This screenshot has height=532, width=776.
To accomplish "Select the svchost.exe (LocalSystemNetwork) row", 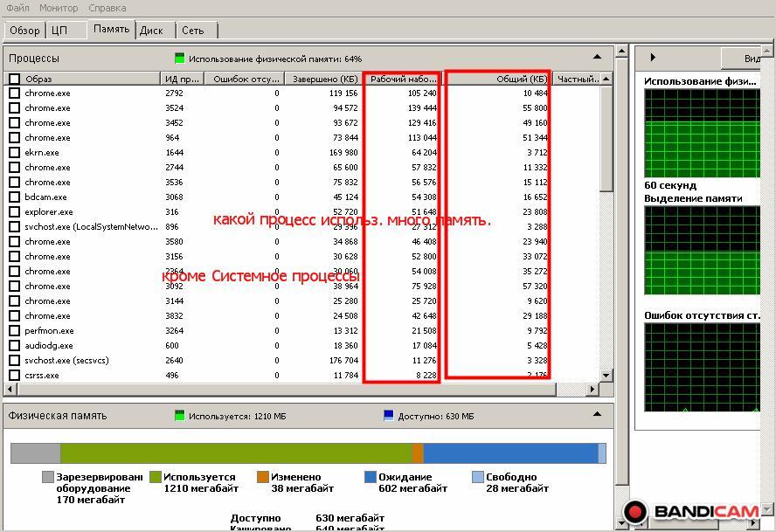I will pos(303,226).
